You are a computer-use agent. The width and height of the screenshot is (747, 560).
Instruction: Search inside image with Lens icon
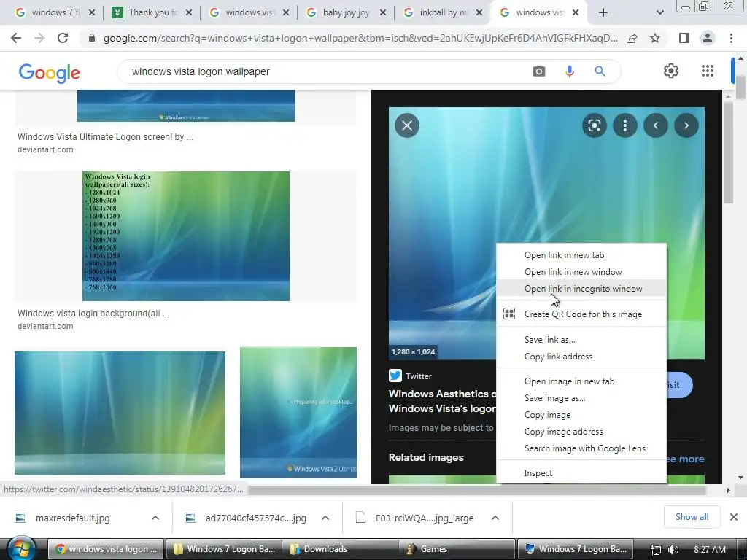[594, 125]
